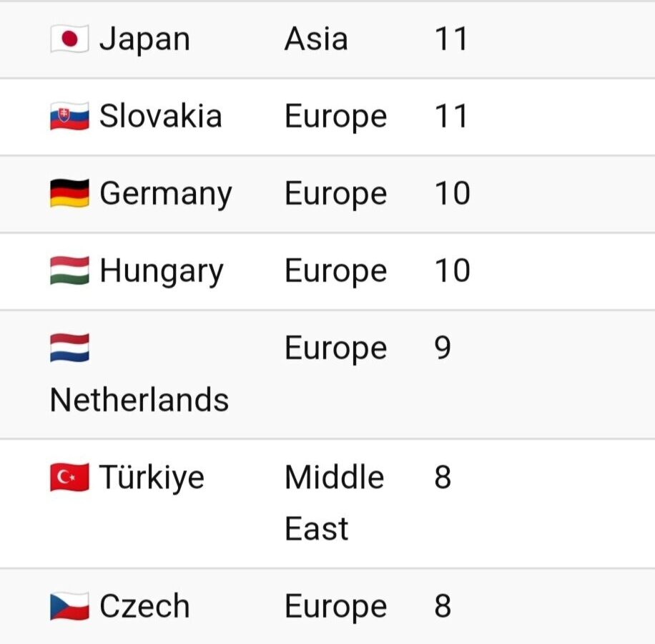Image resolution: width=655 pixels, height=644 pixels.
Task: Click the Netherlands flag icon
Action: 69,348
